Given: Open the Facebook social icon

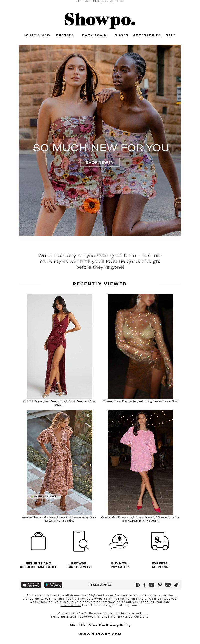Looking at the screenshot, I should (144, 585).
